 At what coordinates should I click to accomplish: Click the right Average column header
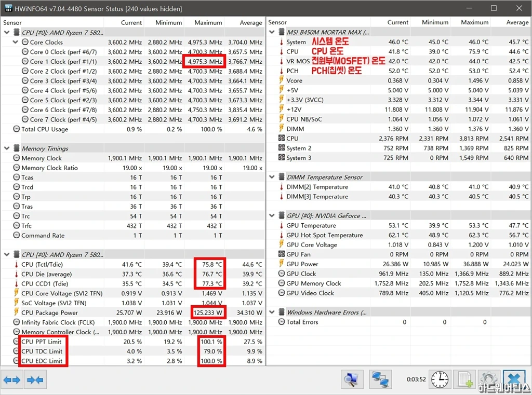(x=511, y=22)
